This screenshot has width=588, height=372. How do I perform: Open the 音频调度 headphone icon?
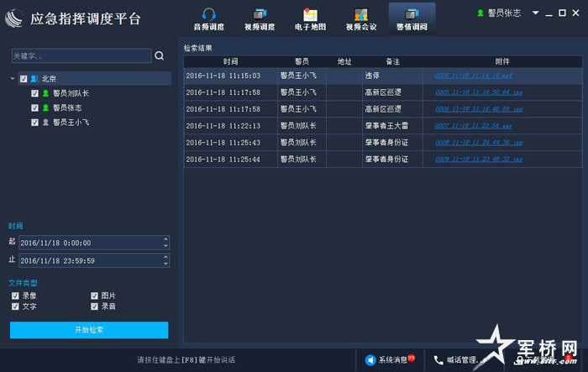(x=209, y=14)
